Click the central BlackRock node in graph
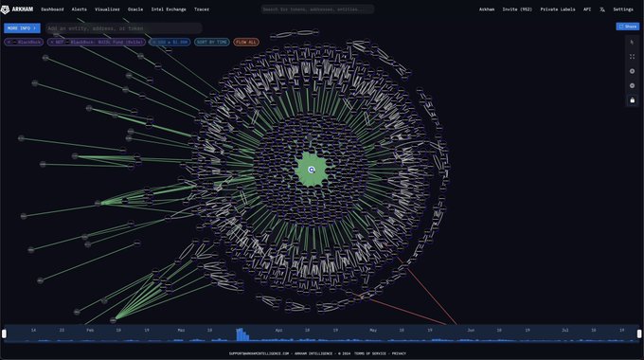Screen dimensions: 644x360 [312, 170]
